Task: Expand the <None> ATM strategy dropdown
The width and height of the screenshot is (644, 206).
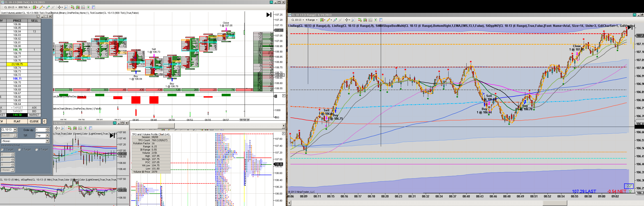Action: (x=47, y=141)
